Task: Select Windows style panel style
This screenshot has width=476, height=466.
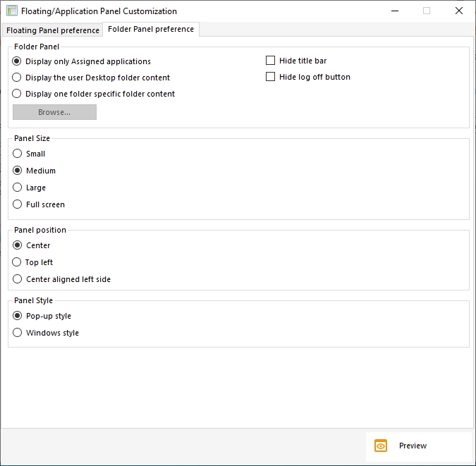Action: click(x=18, y=333)
